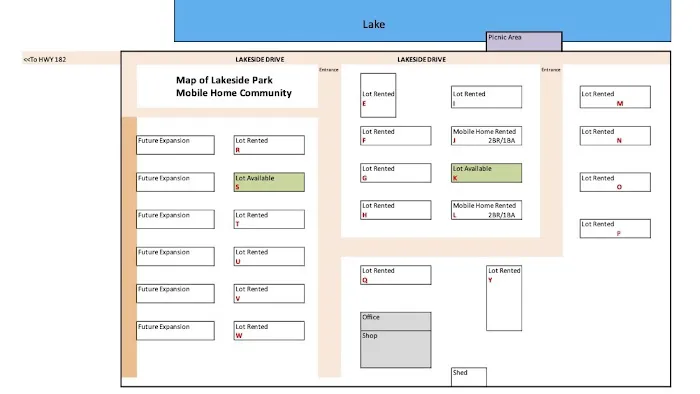Screen dimensions: 700x394
Task: Click Lot Rented M box
Action: click(x=615, y=97)
